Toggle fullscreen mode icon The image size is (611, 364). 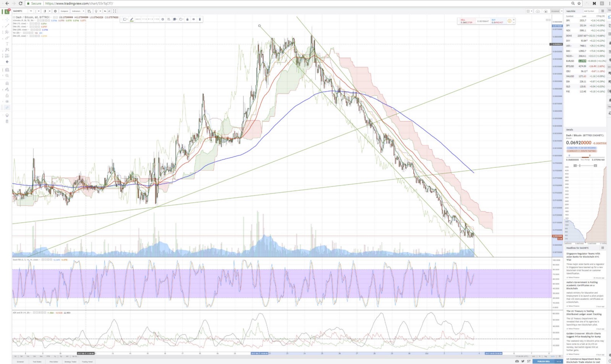coord(115,11)
